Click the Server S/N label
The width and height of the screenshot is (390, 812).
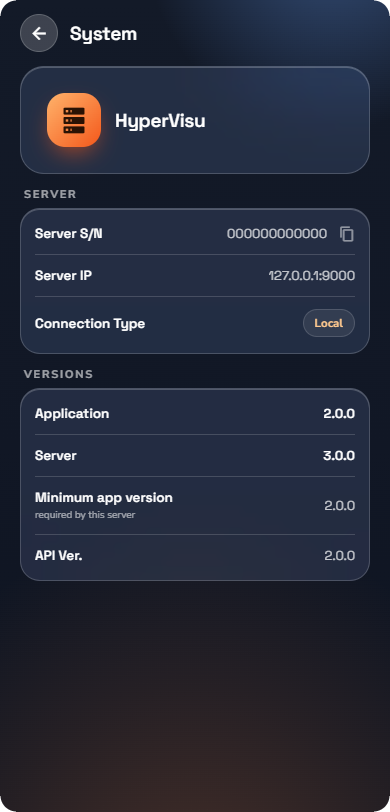point(68,234)
